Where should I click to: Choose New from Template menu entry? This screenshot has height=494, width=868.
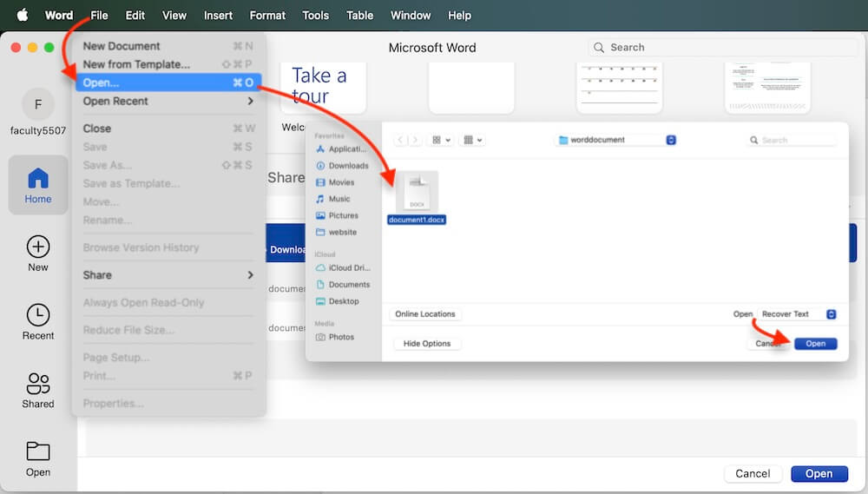pyautogui.click(x=168, y=64)
